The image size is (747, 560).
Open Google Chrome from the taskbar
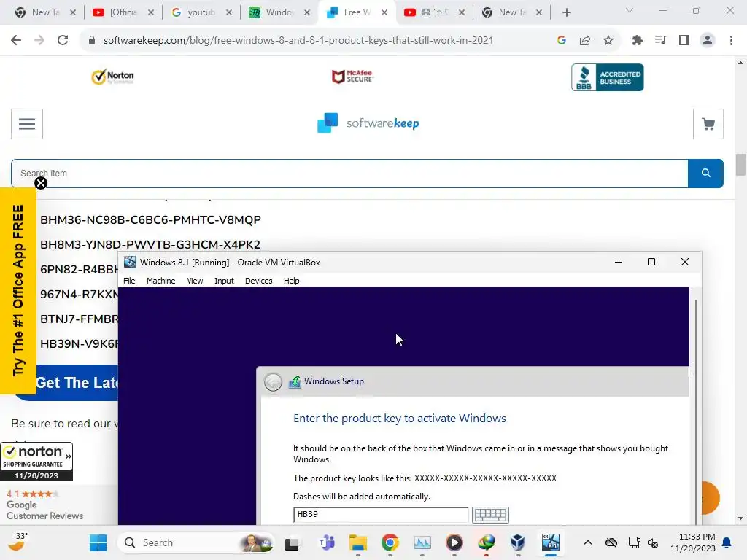click(390, 542)
